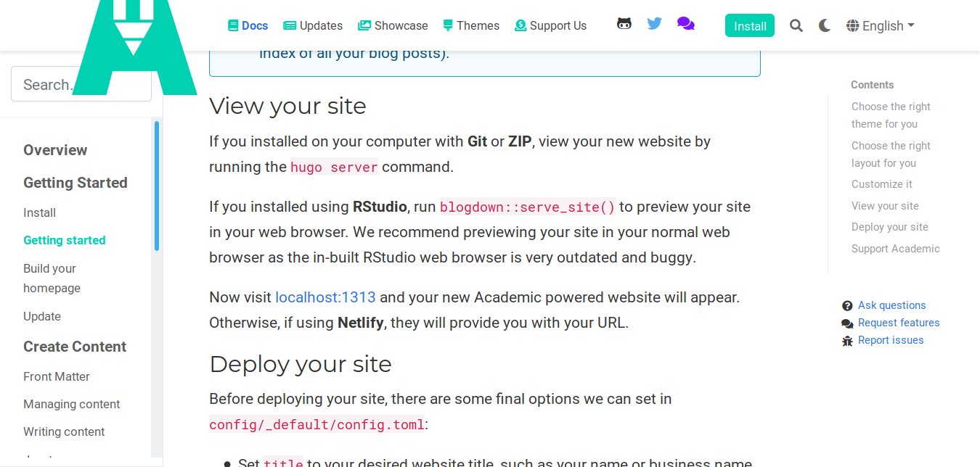Click the comments icon beside Request features
980x467 pixels.
coord(847,323)
